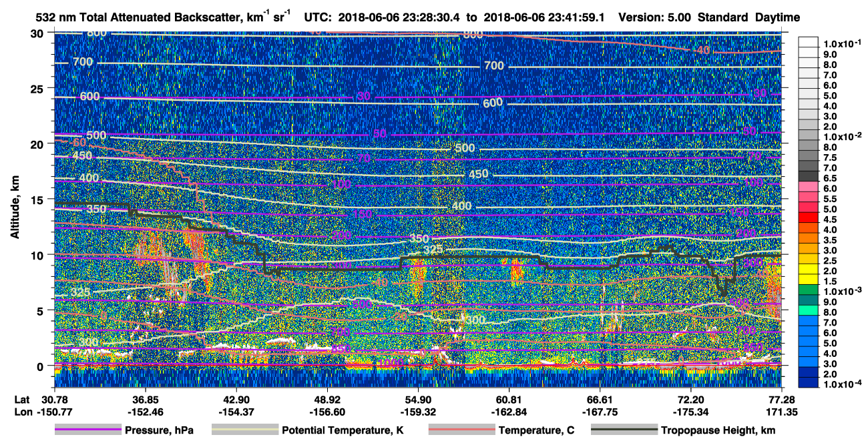Click the latitude value '36.85'
The image size is (868, 445).
pos(145,399)
